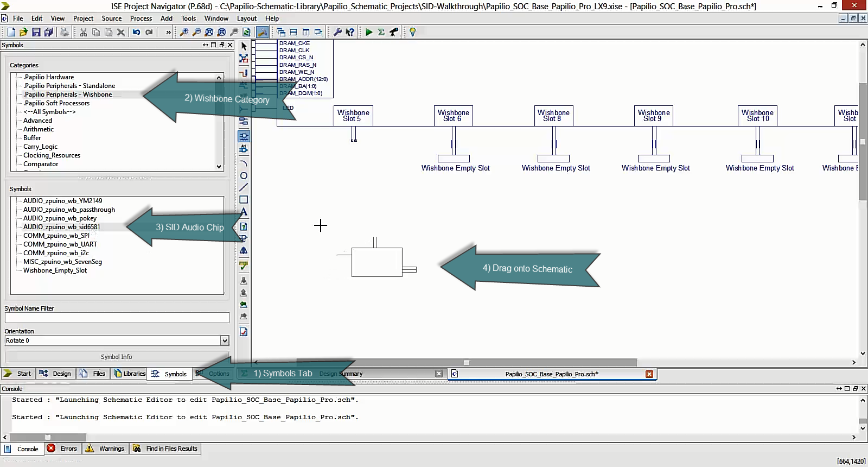Click the Delete X icon
868x467 pixels.
pyautogui.click(x=121, y=32)
